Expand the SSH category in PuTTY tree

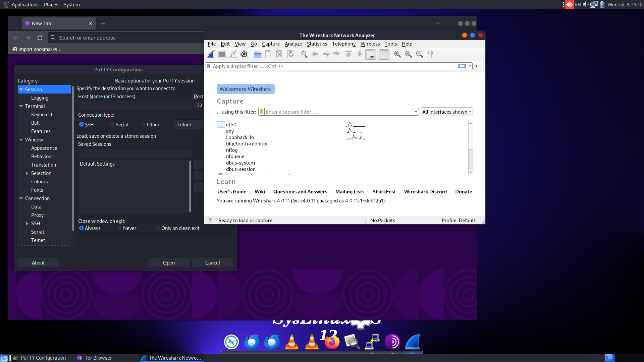(27, 224)
